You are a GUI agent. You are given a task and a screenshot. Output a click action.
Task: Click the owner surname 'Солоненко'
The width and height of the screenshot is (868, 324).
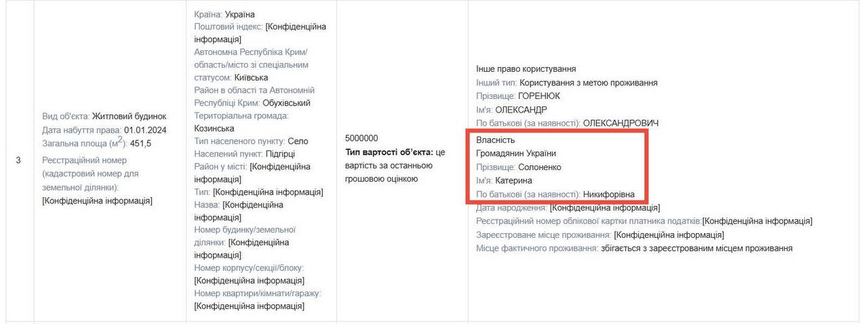[540, 167]
